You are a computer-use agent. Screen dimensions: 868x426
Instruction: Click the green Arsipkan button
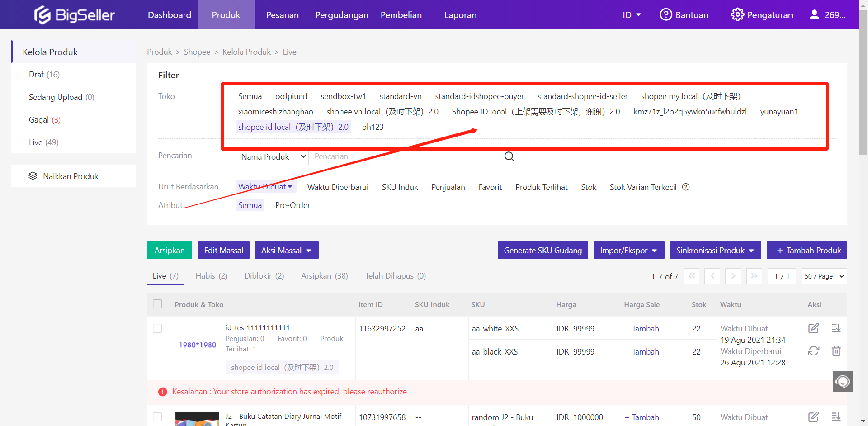click(170, 250)
